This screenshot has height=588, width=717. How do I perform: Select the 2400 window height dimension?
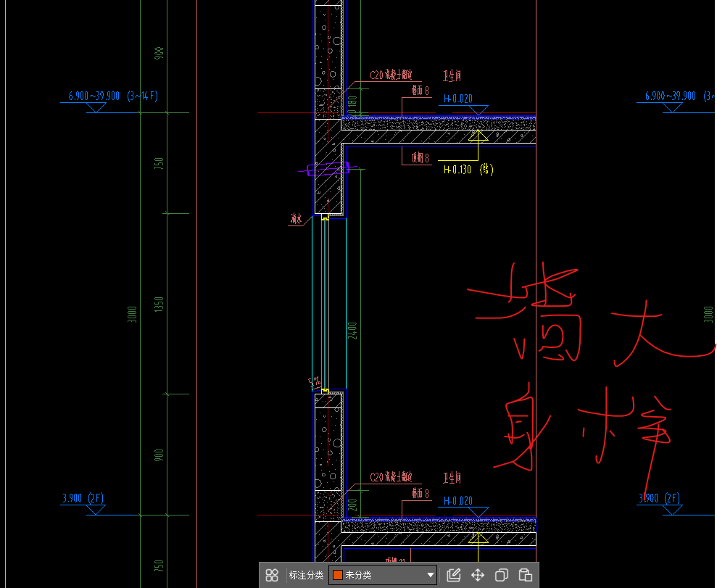(352, 331)
